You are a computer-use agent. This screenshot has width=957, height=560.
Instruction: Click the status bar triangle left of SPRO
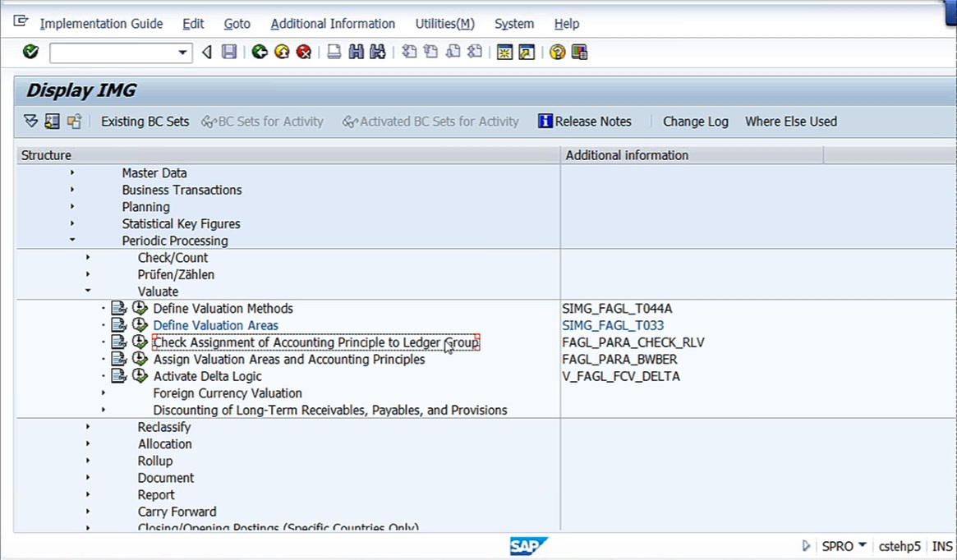(x=806, y=545)
